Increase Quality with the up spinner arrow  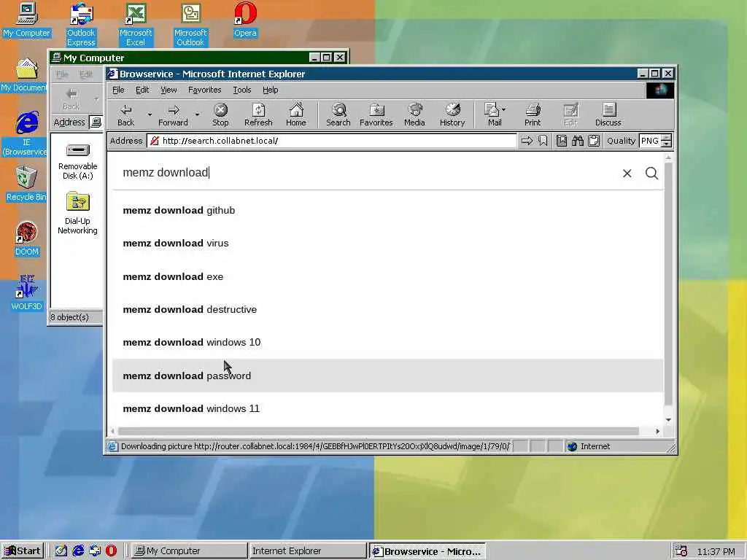(x=667, y=138)
